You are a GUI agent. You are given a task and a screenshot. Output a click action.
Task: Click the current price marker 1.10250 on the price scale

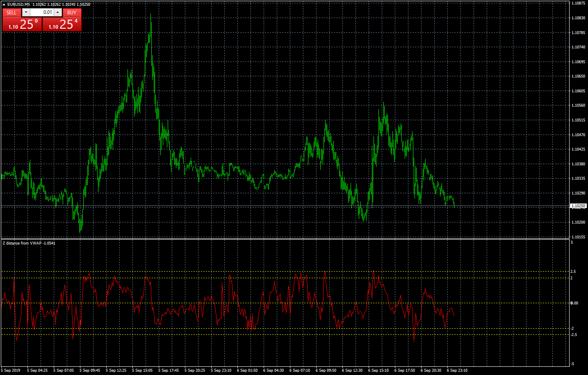(x=578, y=206)
